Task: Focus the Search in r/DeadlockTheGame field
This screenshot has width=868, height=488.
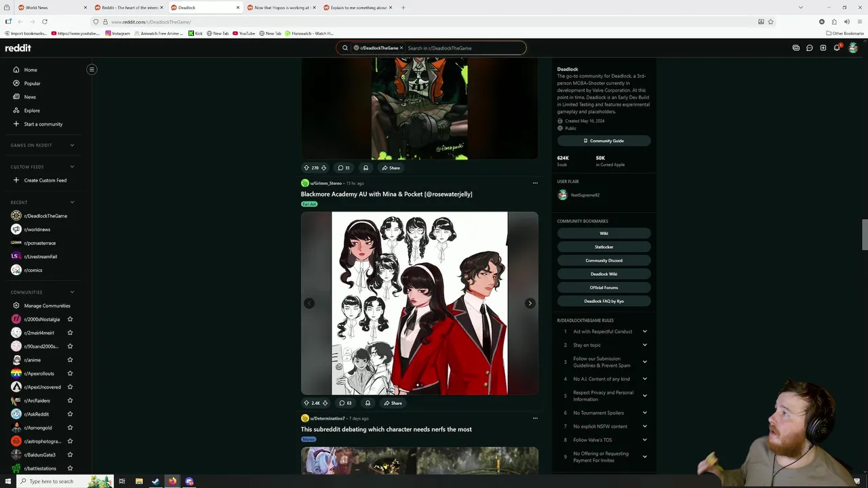Action: point(465,48)
